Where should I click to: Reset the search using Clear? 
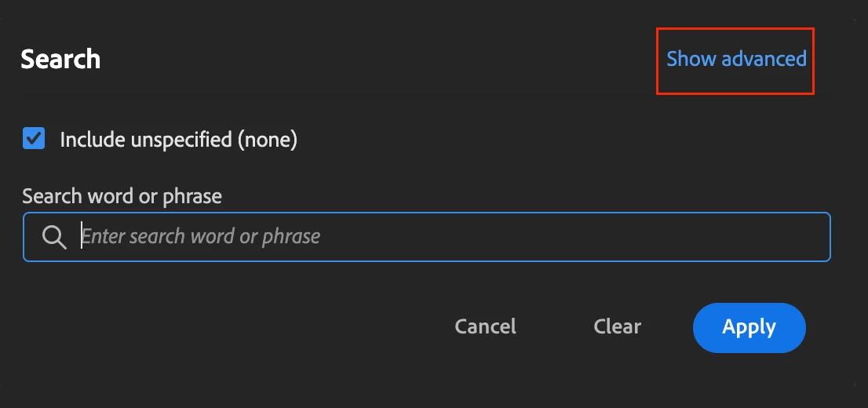point(617,326)
